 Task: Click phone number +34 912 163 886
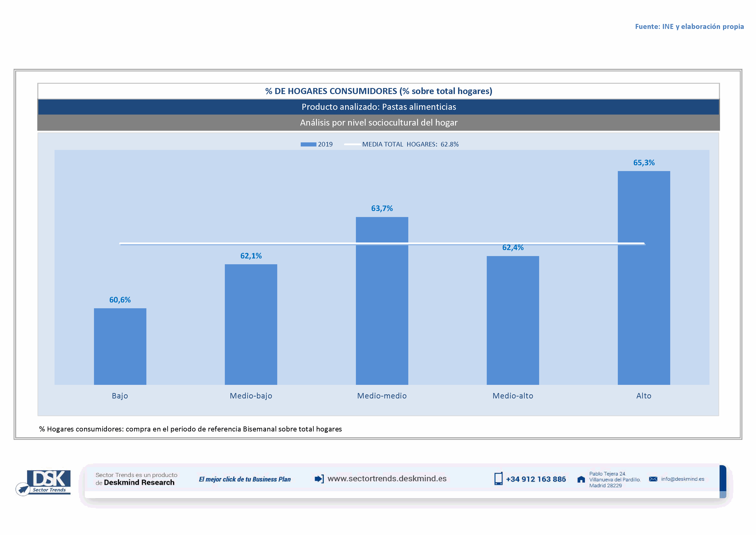[536, 479]
